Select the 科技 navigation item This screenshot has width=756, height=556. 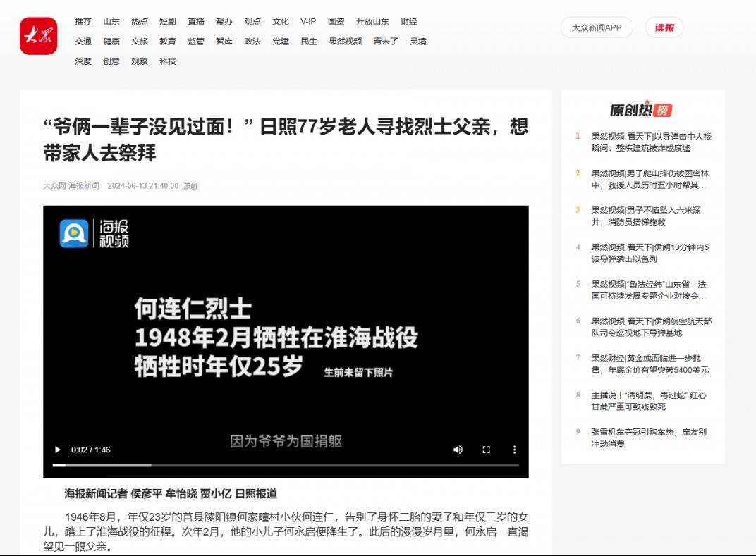pyautogui.click(x=168, y=61)
